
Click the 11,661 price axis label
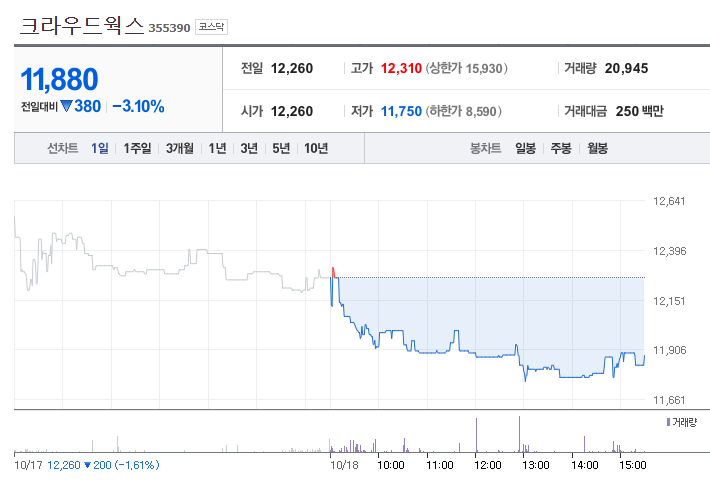coord(669,400)
